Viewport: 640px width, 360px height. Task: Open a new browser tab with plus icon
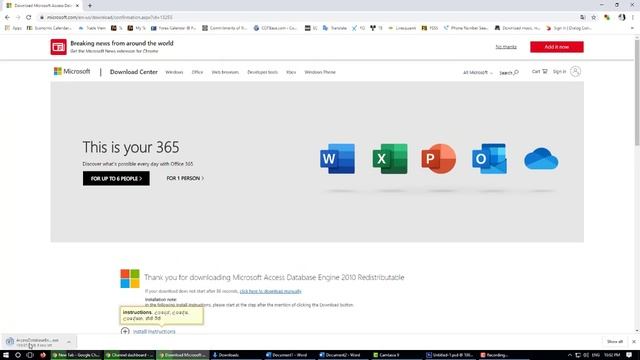[90, 5]
